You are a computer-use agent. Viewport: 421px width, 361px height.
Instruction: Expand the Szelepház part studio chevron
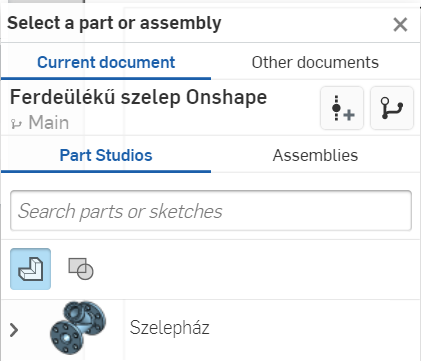(14, 330)
